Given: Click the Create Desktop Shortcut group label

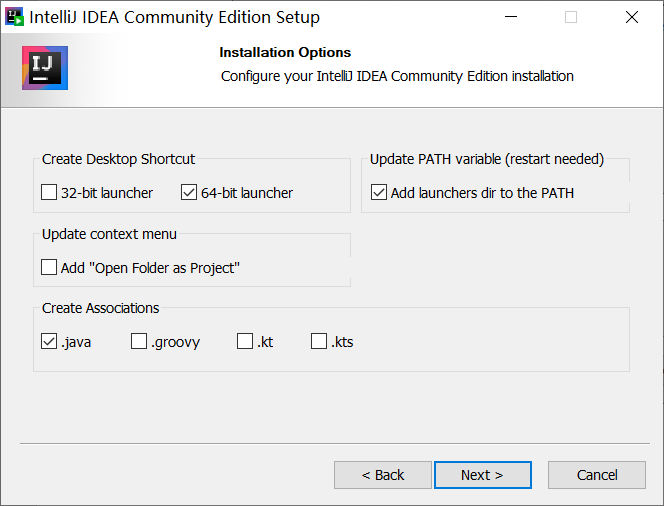Looking at the screenshot, I should [118, 159].
